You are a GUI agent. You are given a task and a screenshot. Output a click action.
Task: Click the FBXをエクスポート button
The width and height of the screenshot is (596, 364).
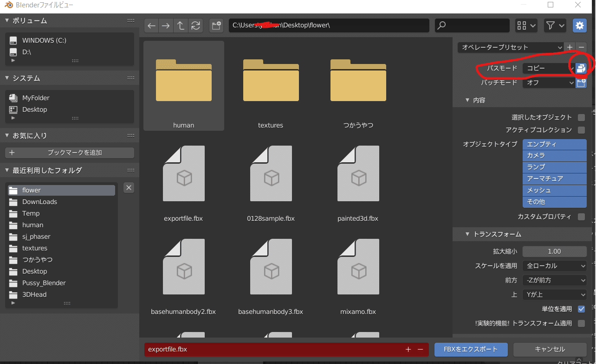pos(471,349)
